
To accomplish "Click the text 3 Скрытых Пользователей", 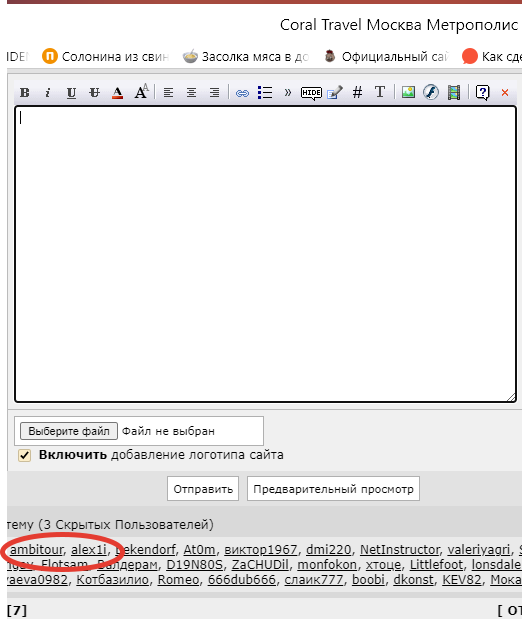I will pyautogui.click(x=126, y=525).
